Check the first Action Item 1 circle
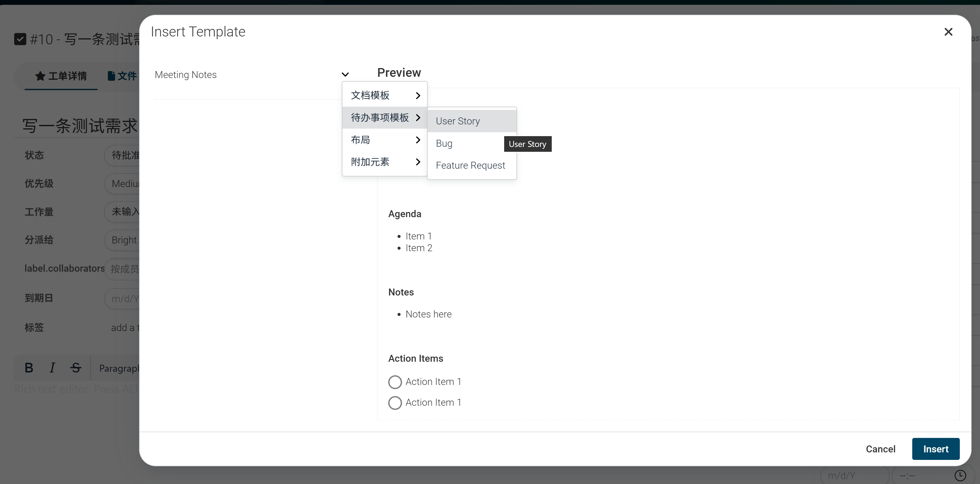This screenshot has width=980, height=484. coord(395,382)
